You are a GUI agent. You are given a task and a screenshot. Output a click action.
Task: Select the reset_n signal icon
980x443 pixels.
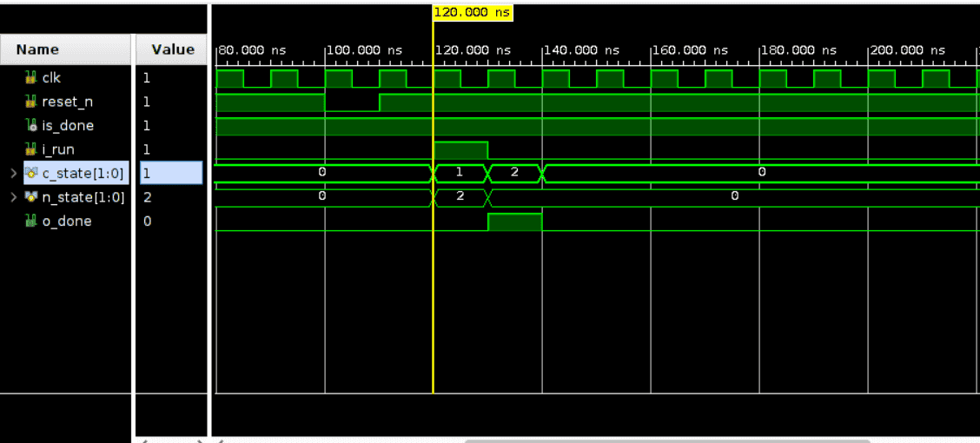point(30,102)
